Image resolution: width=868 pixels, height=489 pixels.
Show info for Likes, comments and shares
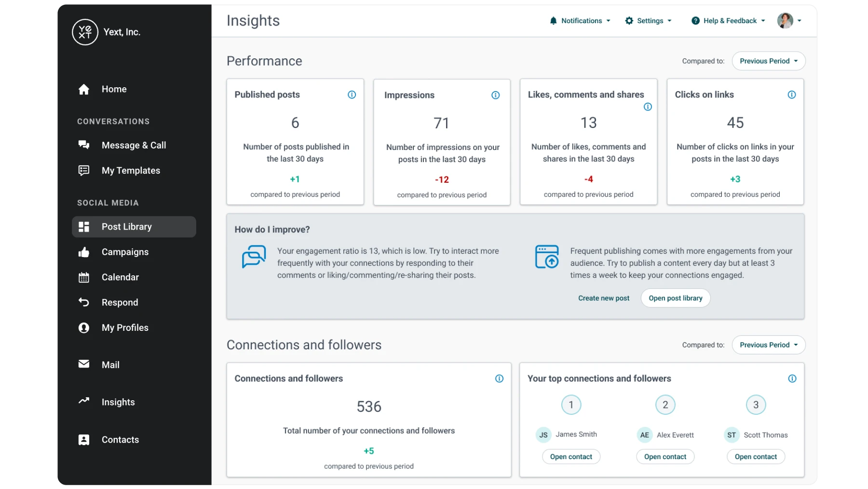pos(648,107)
